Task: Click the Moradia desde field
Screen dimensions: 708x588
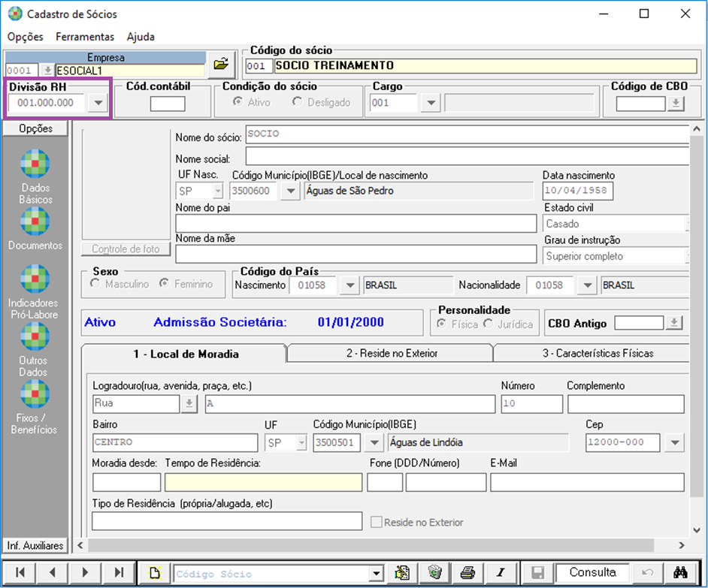Action: coord(126,482)
